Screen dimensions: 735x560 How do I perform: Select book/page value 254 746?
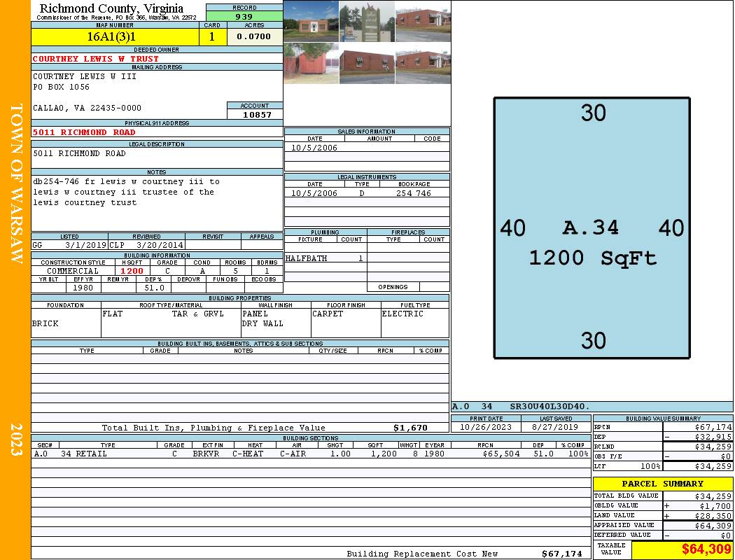click(x=414, y=193)
